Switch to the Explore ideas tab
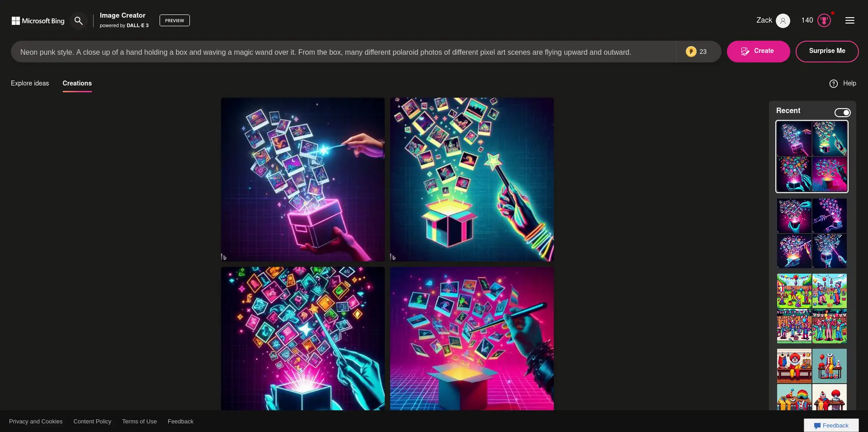The height and width of the screenshot is (432, 868). pyautogui.click(x=30, y=83)
